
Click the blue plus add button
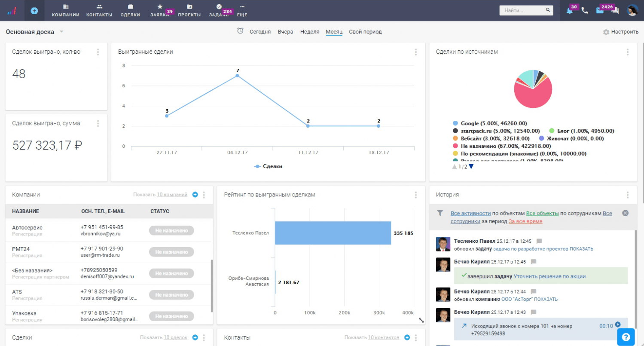[34, 11]
